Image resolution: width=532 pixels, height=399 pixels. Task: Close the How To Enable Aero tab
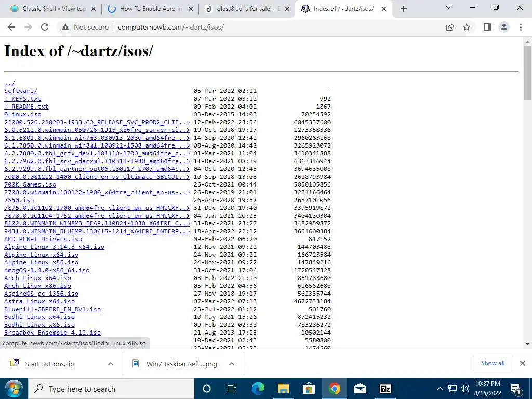click(191, 9)
